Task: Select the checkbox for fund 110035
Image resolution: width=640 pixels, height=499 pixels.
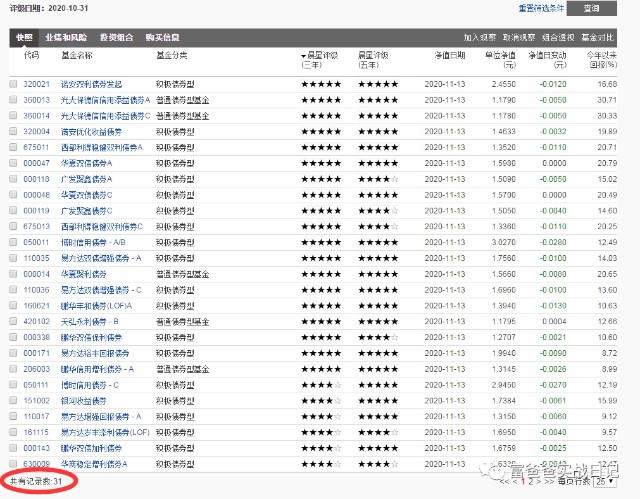Action: (x=13, y=257)
